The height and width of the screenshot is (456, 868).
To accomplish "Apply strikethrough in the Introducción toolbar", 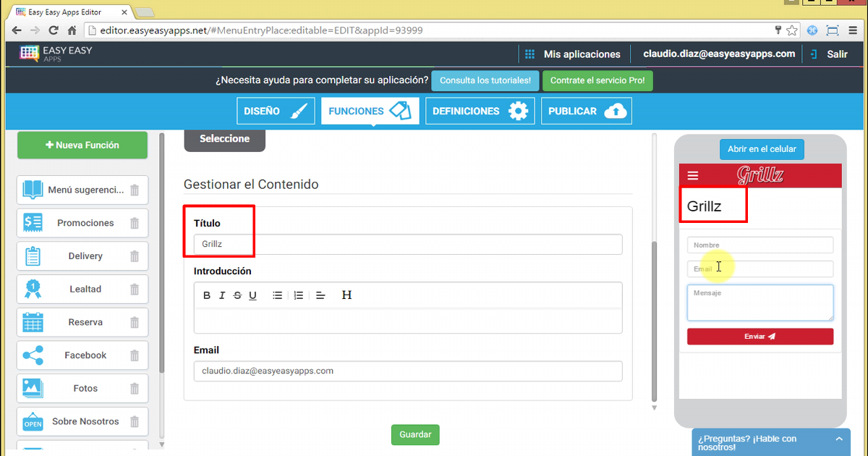I will 237,295.
